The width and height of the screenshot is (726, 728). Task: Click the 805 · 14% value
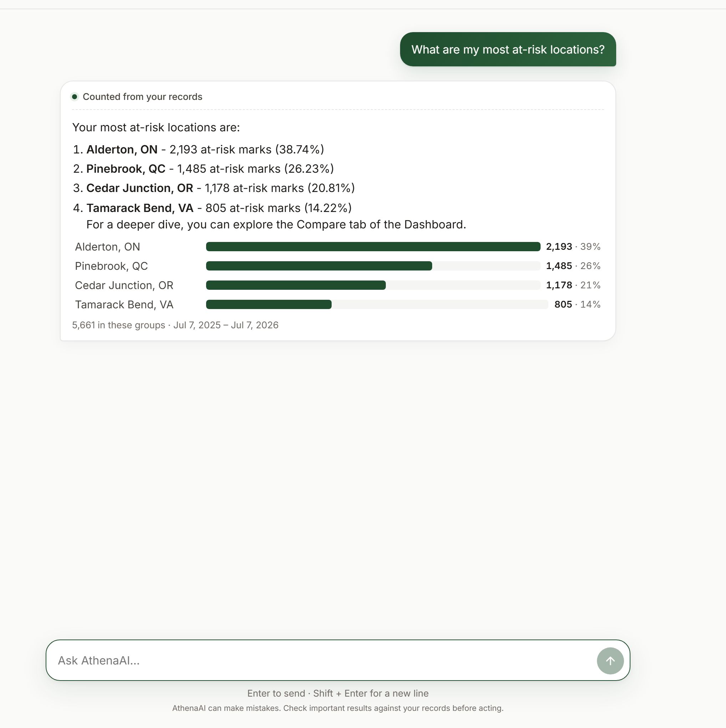577,304
